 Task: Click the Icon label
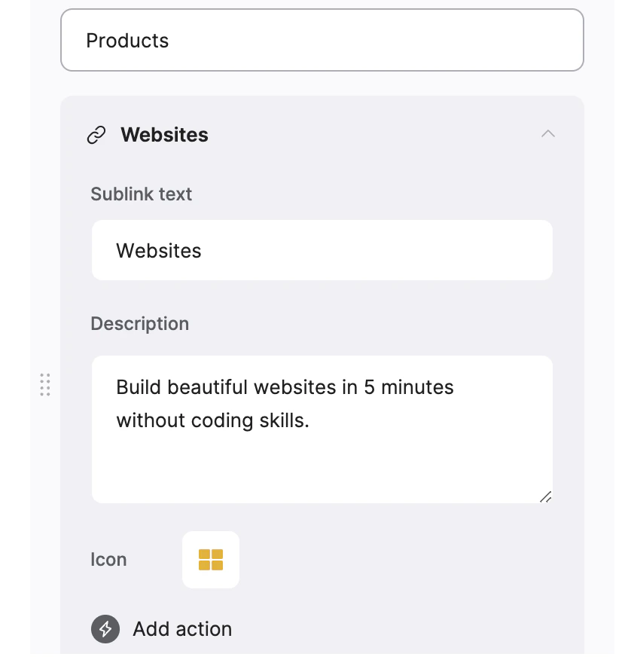tap(109, 560)
